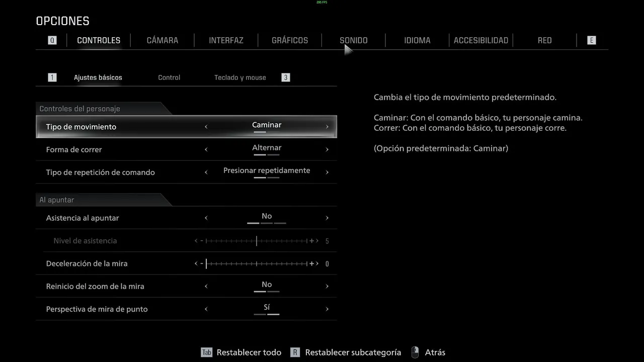Select the Ajustes básicos sub-tab
The width and height of the screenshot is (644, 362).
tap(98, 77)
